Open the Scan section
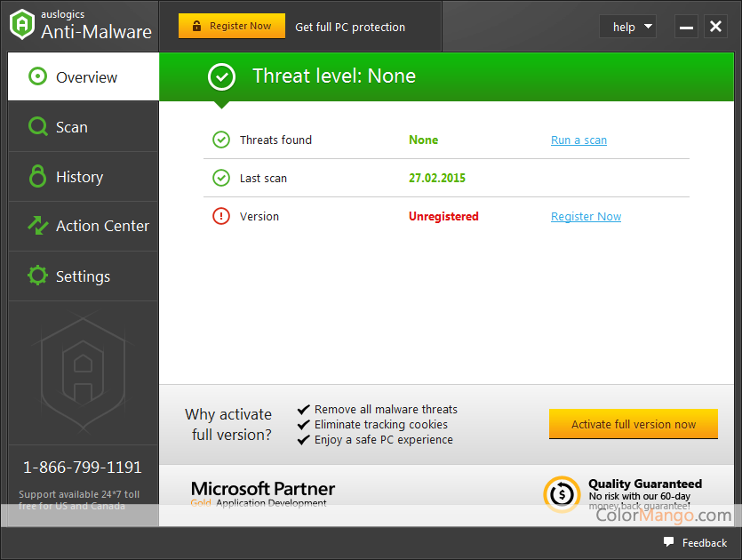Screen dimensions: 742x560 (84, 127)
